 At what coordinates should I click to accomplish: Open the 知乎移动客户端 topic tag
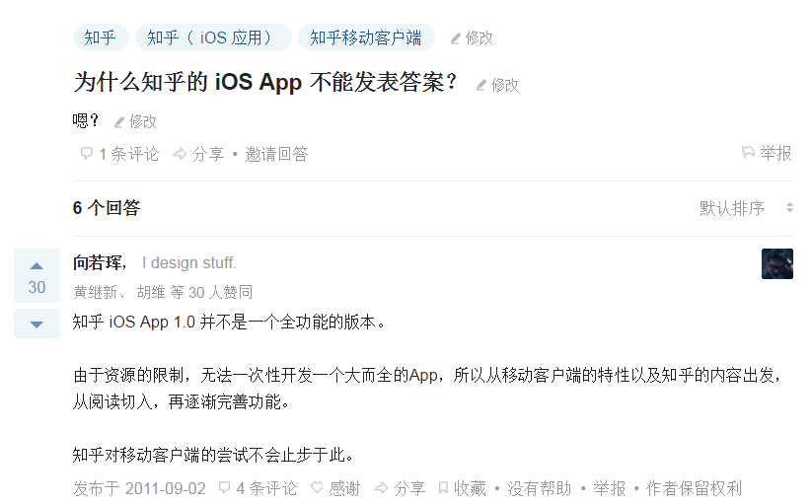(x=366, y=37)
